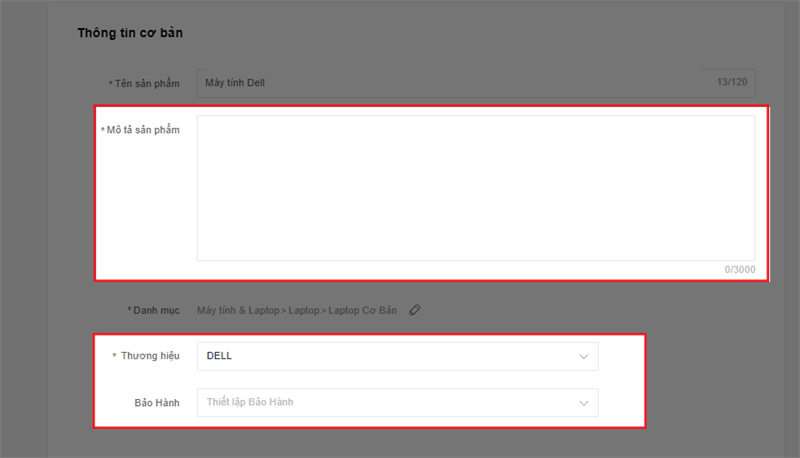Open the Thiết lập Bảo Hành dropdown
800x458 pixels.
(x=397, y=402)
